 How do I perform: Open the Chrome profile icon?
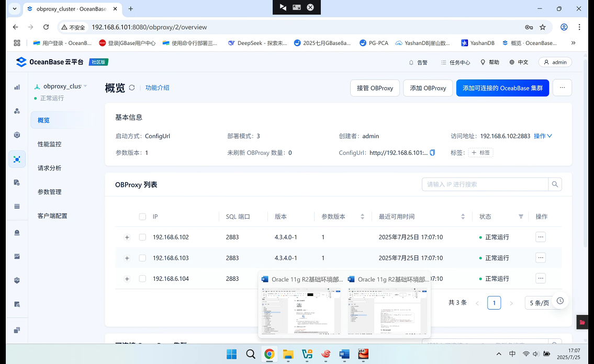coord(564,27)
